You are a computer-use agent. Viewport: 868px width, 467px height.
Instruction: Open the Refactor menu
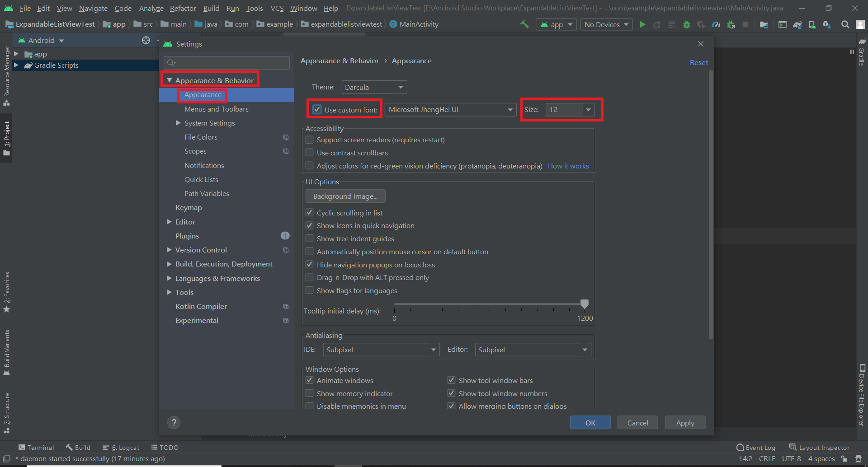click(x=183, y=8)
